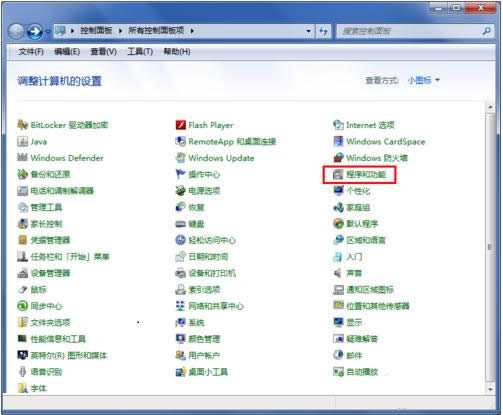The image size is (503, 415).
Task: Refresh the control panel view
Action: 323,31
